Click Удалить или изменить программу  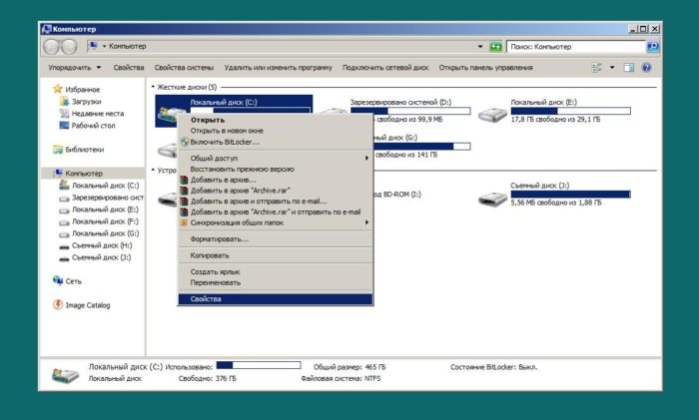pyautogui.click(x=278, y=68)
